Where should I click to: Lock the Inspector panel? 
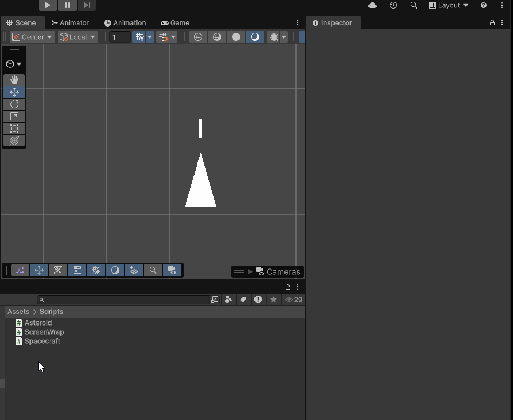click(x=492, y=22)
